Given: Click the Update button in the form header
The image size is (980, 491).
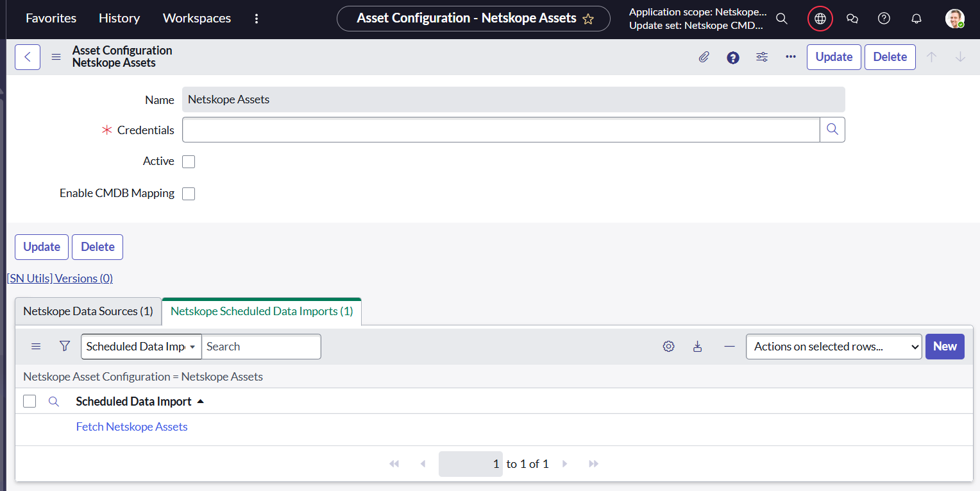Looking at the screenshot, I should pos(834,57).
